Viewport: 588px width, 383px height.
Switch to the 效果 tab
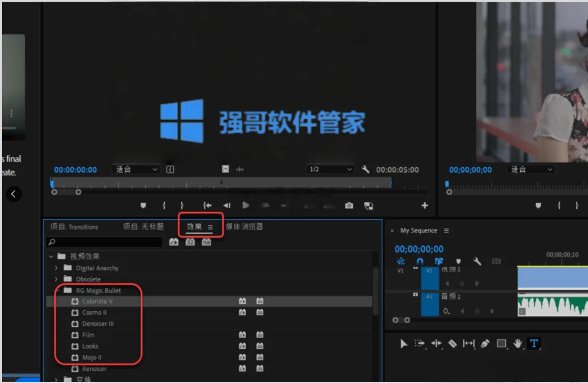pyautogui.click(x=194, y=227)
